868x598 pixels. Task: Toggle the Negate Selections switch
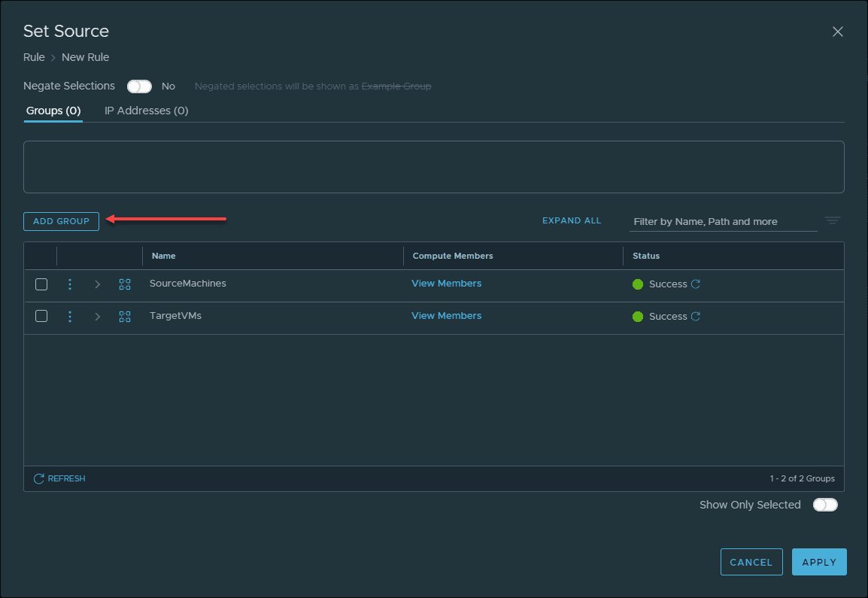tap(139, 87)
